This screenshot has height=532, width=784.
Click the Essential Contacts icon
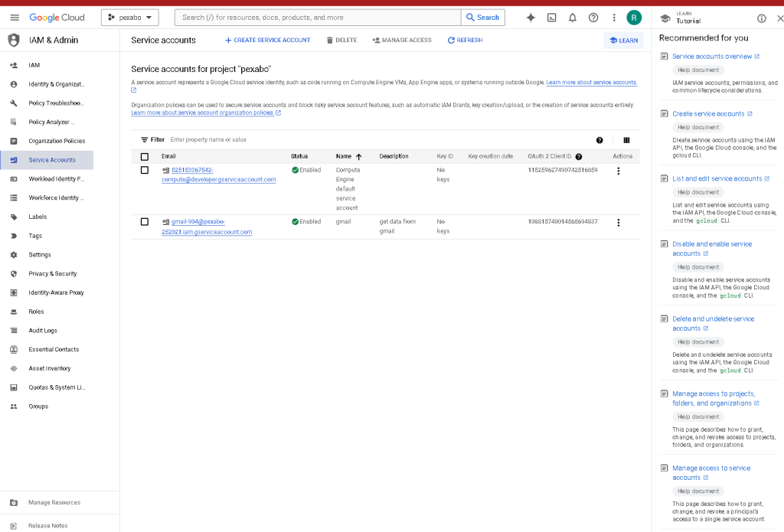tap(14, 350)
